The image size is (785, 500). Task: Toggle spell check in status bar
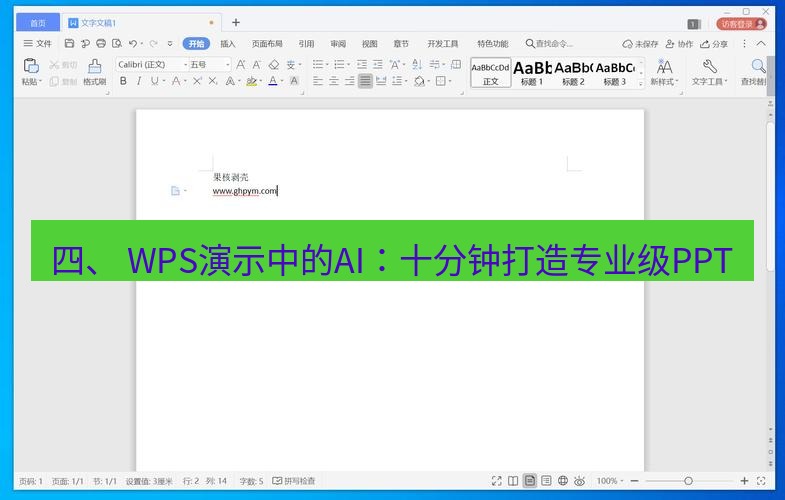pyautogui.click(x=294, y=481)
